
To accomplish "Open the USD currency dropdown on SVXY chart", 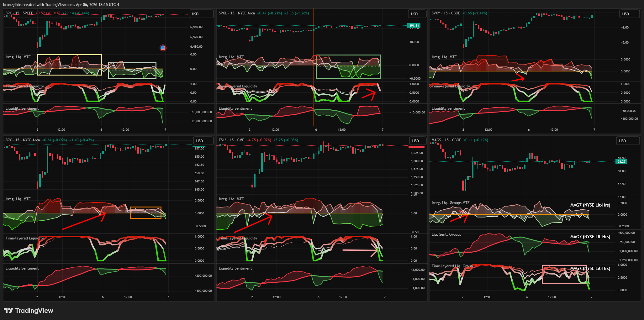I will point(626,14).
